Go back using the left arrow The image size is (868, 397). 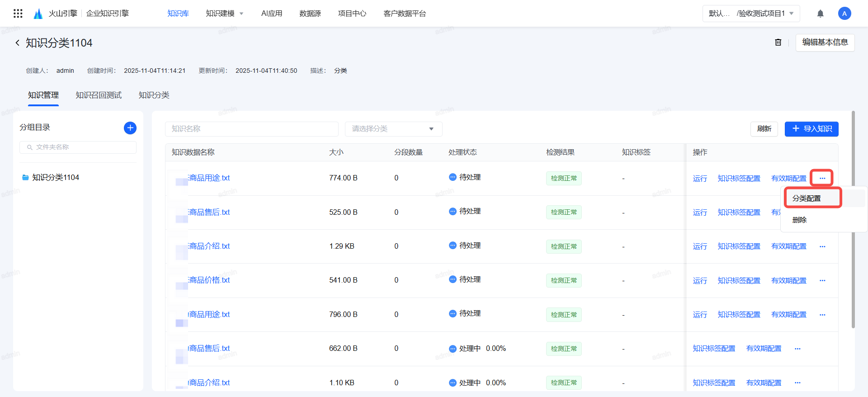pos(17,43)
